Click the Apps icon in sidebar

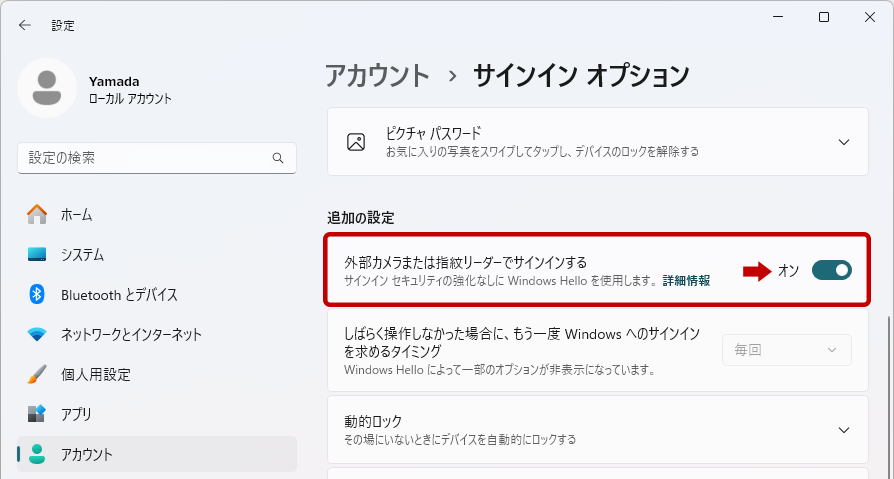pos(37,414)
